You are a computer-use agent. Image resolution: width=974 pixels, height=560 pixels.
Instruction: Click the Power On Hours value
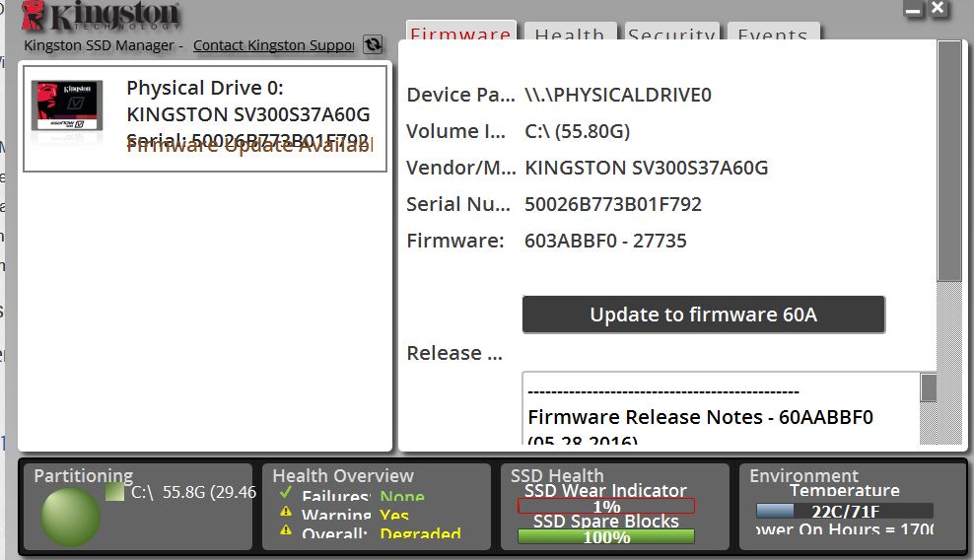[845, 528]
